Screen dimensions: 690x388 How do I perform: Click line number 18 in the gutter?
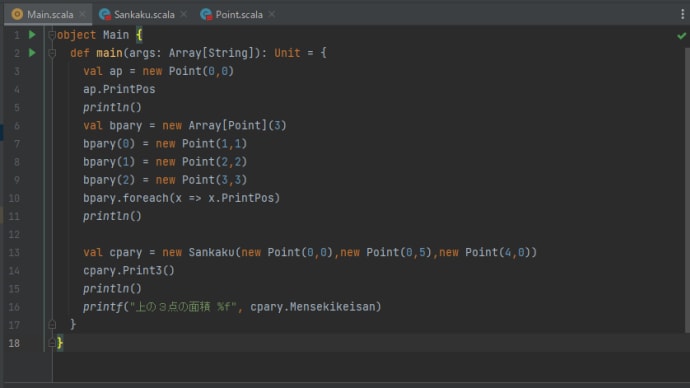click(x=14, y=343)
